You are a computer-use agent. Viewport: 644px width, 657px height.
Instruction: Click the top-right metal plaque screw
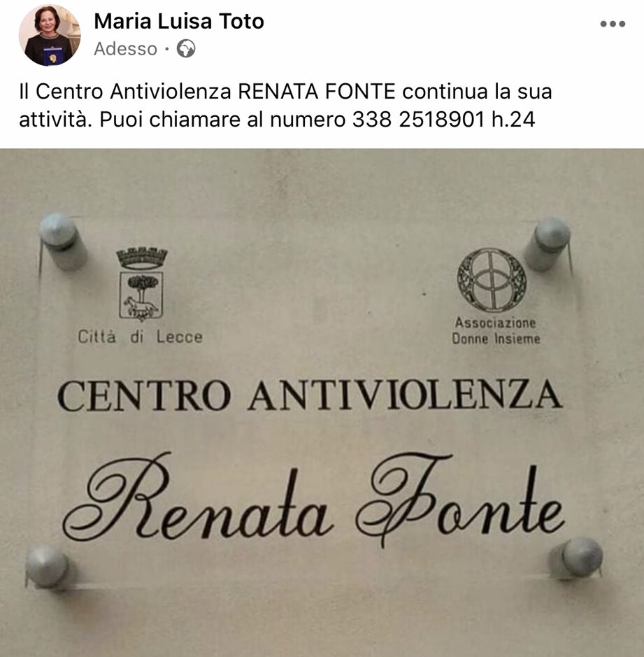(x=548, y=244)
